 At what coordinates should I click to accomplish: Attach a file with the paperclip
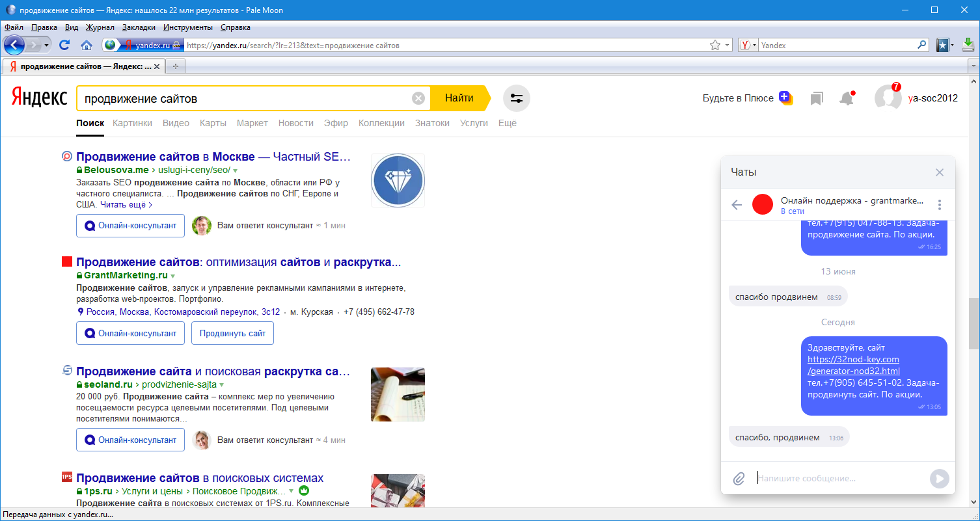(x=739, y=479)
